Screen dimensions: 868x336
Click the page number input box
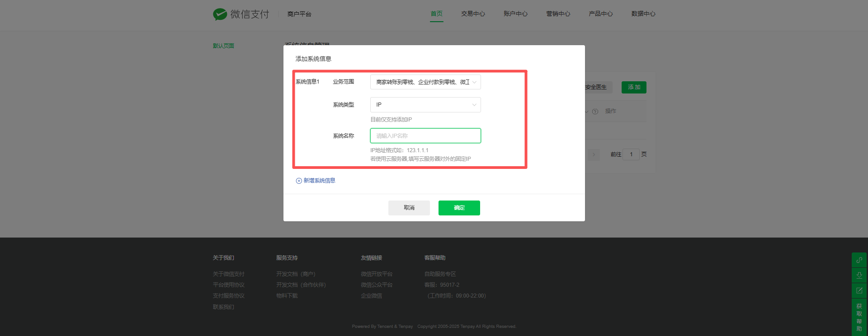pyautogui.click(x=631, y=154)
